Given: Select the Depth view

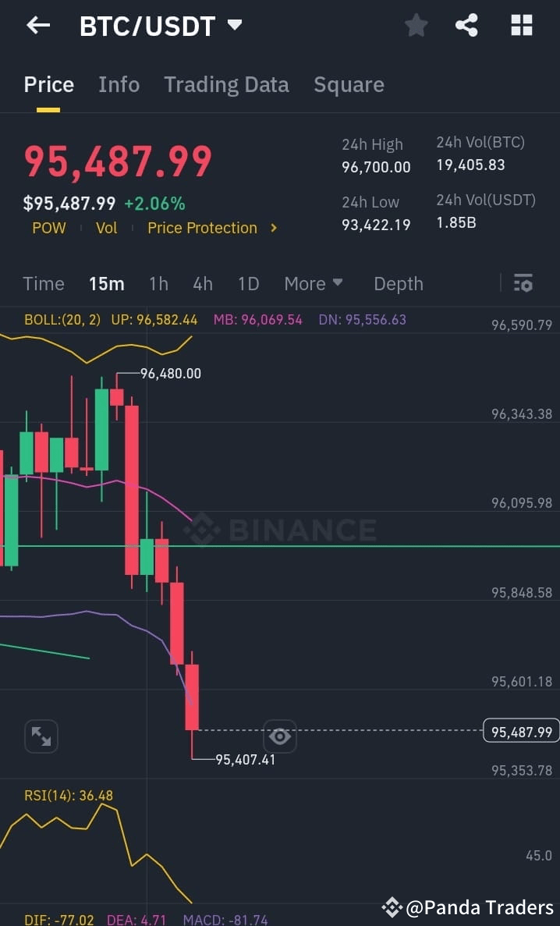Looking at the screenshot, I should pyautogui.click(x=399, y=283).
